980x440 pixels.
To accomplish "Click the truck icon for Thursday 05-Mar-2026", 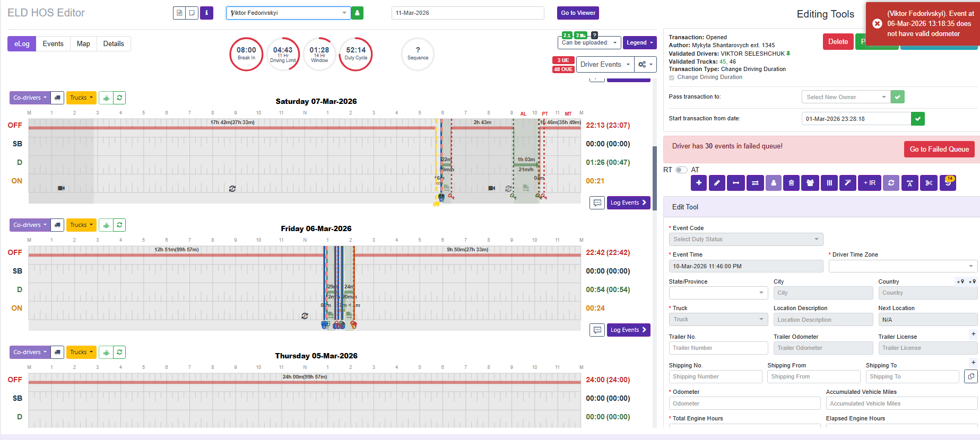I will [57, 352].
